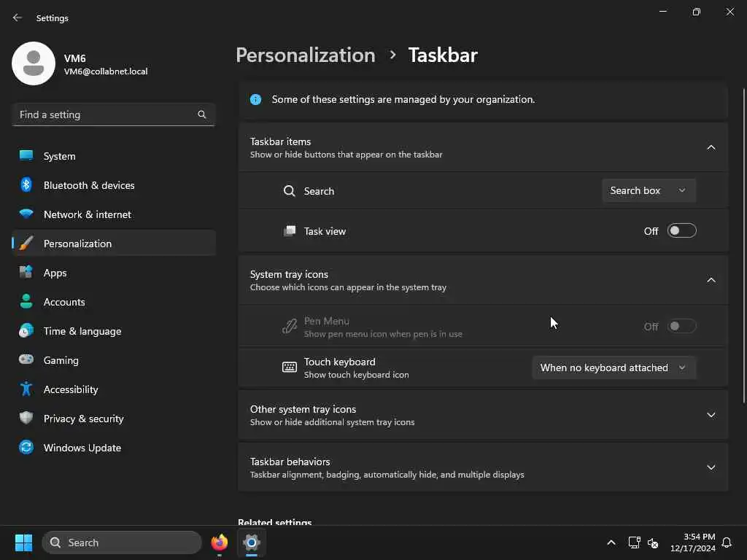Toggle the Pen Menu switch
Screen dimensions: 747x560
(681, 327)
